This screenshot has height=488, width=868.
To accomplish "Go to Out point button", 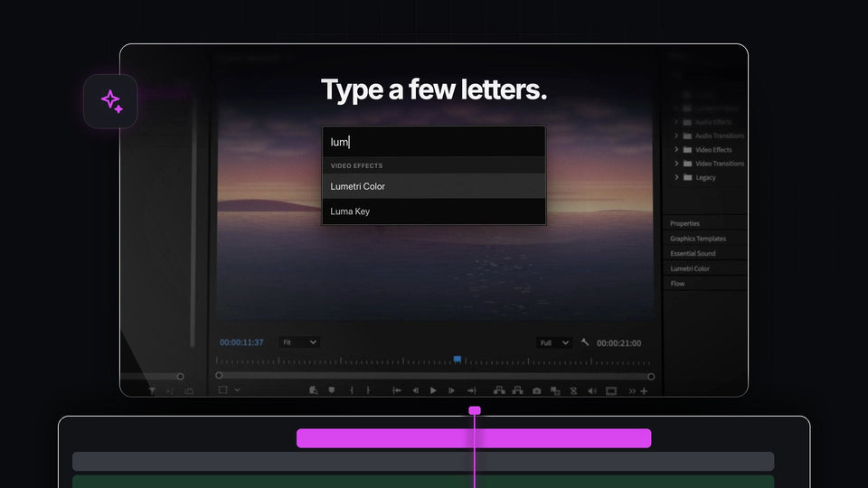I will point(471,390).
